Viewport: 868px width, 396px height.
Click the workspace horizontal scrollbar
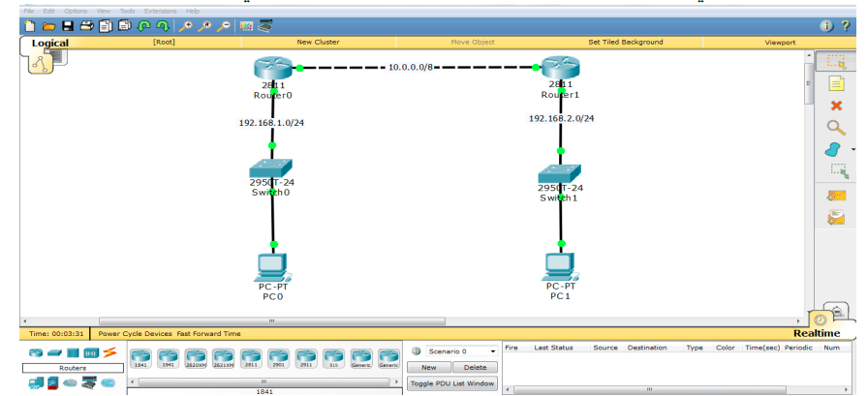tap(272, 320)
